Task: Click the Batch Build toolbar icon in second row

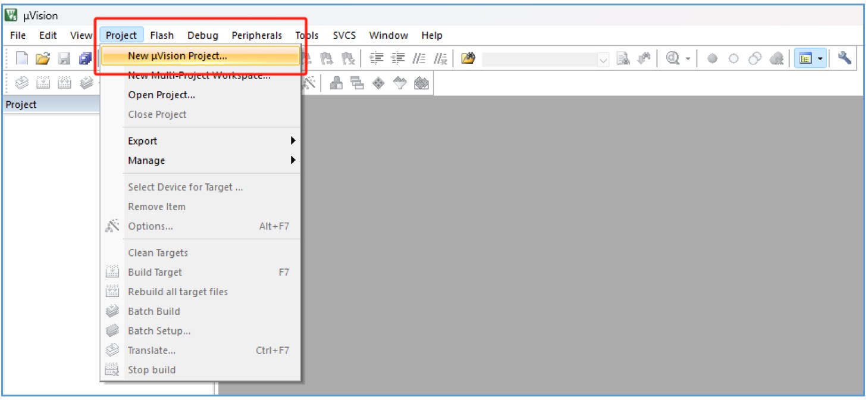Action: (87, 83)
